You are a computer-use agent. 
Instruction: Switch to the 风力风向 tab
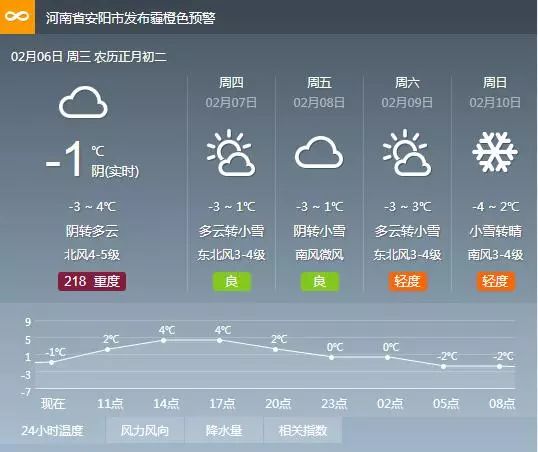pos(145,430)
